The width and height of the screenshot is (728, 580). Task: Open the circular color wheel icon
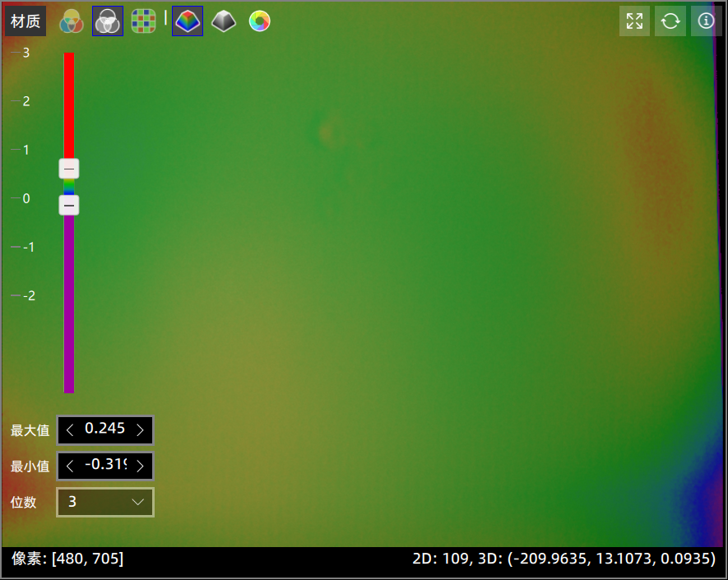259,21
